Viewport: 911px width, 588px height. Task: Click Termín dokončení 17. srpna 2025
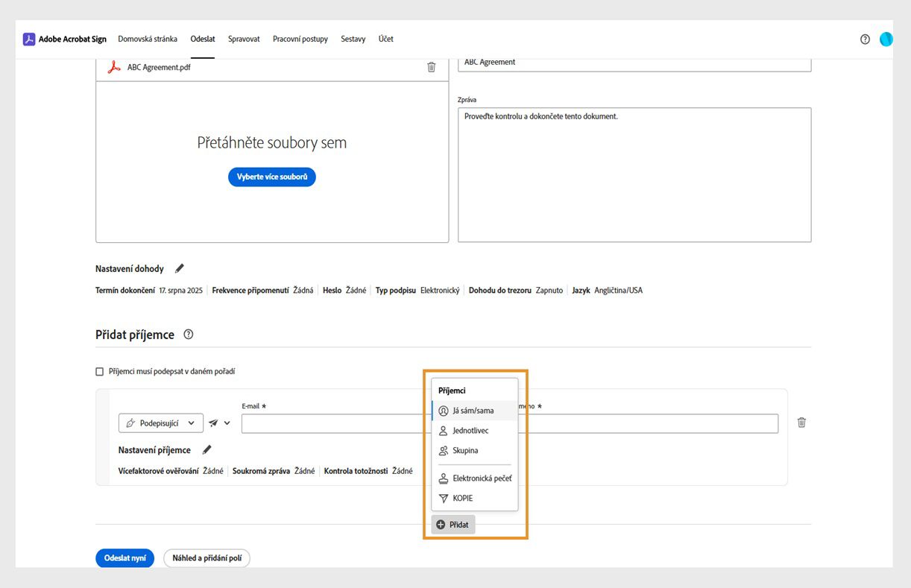tap(149, 291)
